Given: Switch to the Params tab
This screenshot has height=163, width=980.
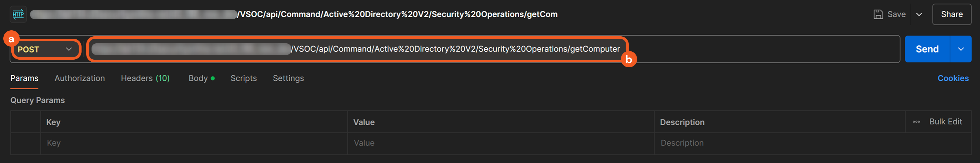Looking at the screenshot, I should (24, 78).
